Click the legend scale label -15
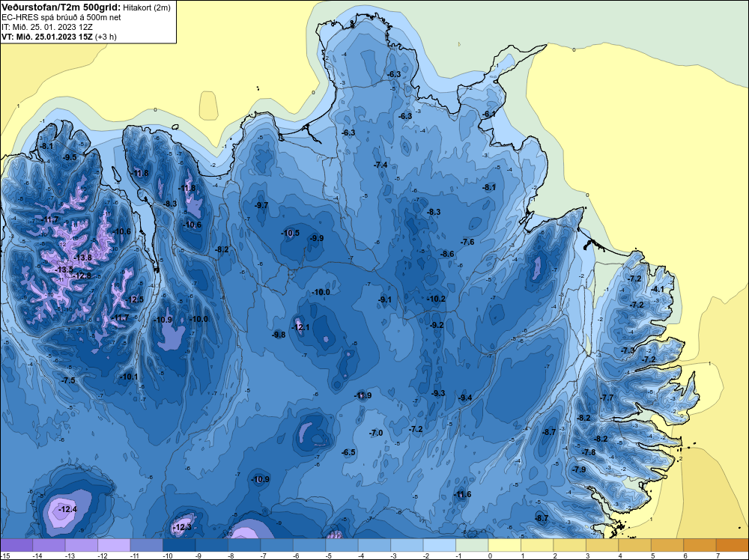The image size is (749, 560). [x=4, y=556]
